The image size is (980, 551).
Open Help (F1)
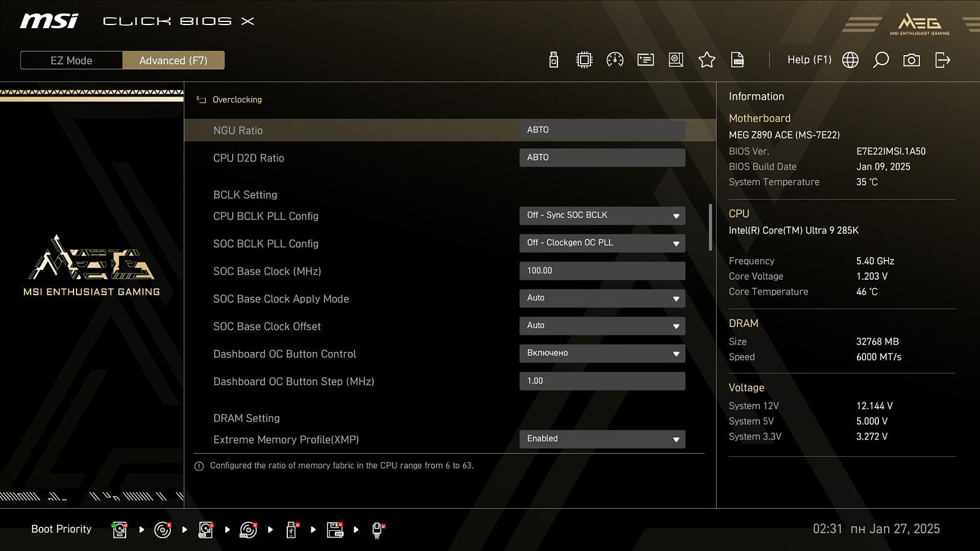[x=809, y=60]
